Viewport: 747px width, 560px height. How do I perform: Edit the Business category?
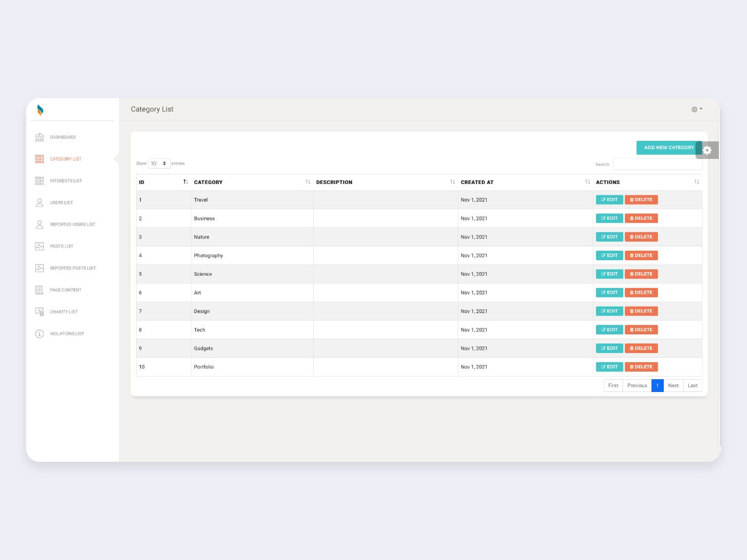click(x=609, y=219)
